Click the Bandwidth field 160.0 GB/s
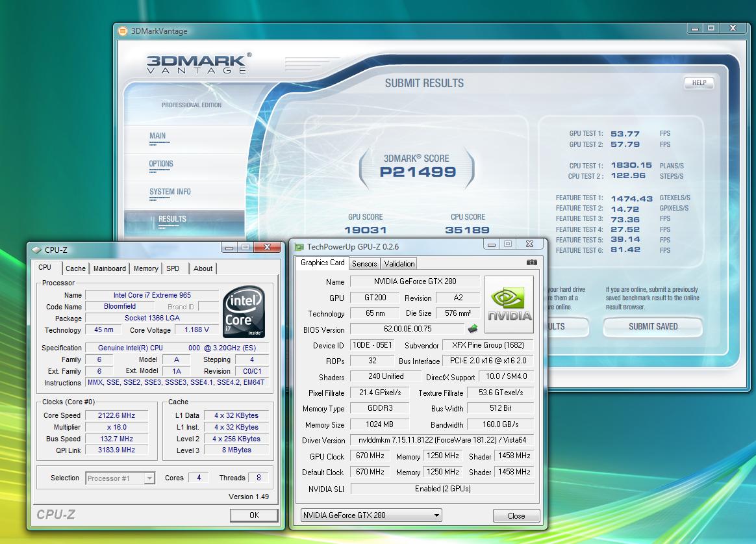The width and height of the screenshot is (756, 544). pos(501,425)
